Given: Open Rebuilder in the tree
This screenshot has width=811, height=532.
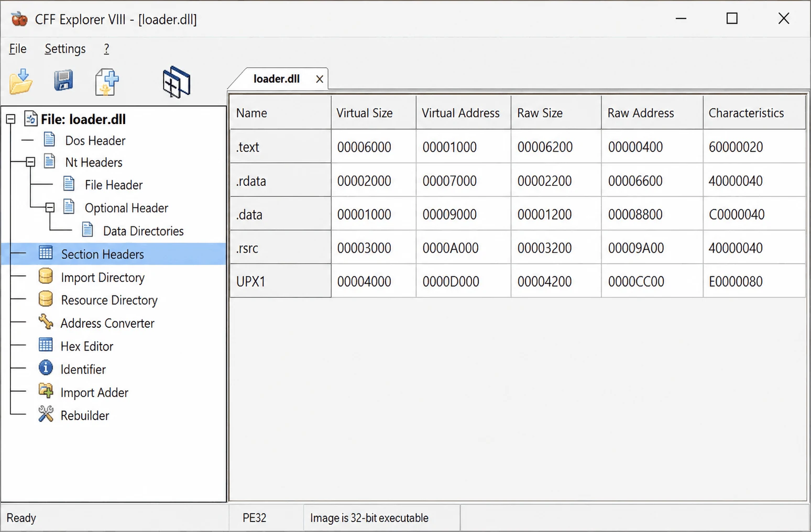Looking at the screenshot, I should (x=85, y=415).
